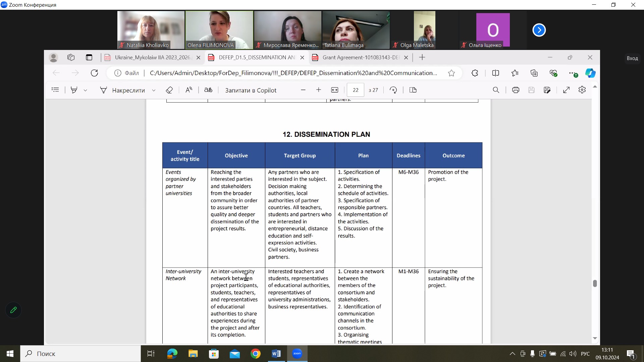Viewport: 644px width, 362px height.
Task: Open the PDF table of contents sidebar
Action: click(x=55, y=90)
